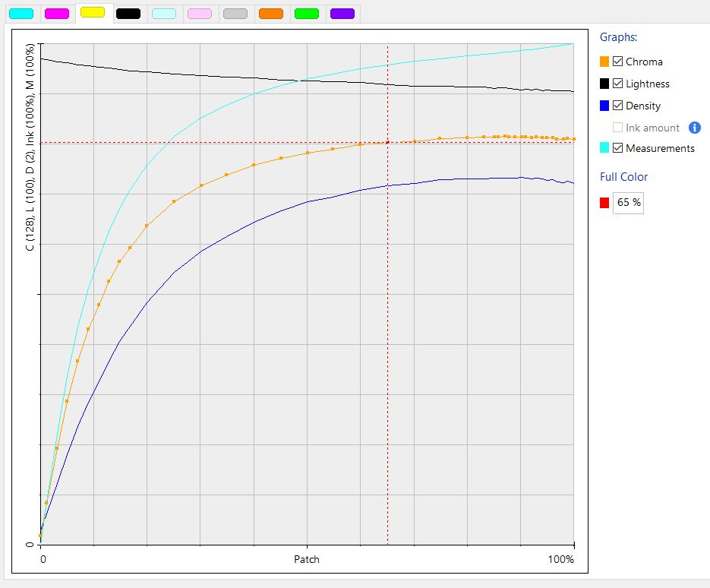
Task: Switch to the gray ink tab
Action: pos(235,14)
